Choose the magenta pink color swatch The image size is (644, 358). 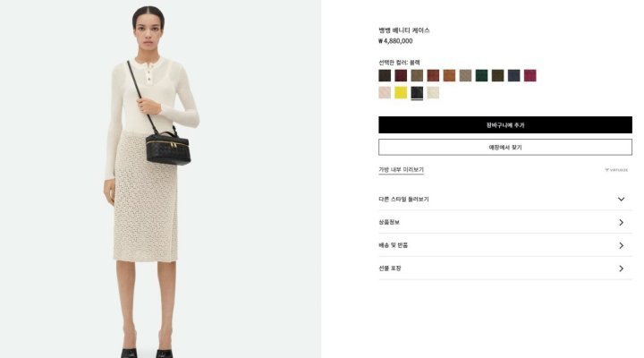[530, 76]
